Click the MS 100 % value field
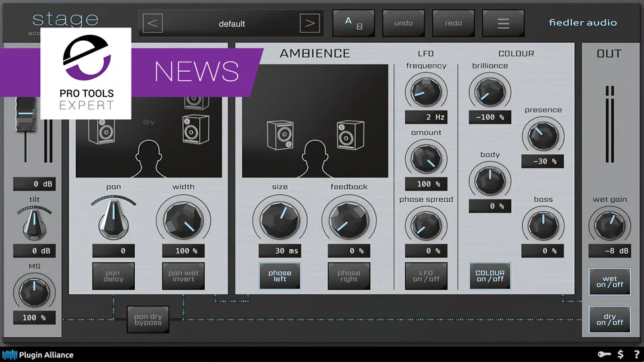Viewport: 644px width, 362px height. tap(34, 318)
